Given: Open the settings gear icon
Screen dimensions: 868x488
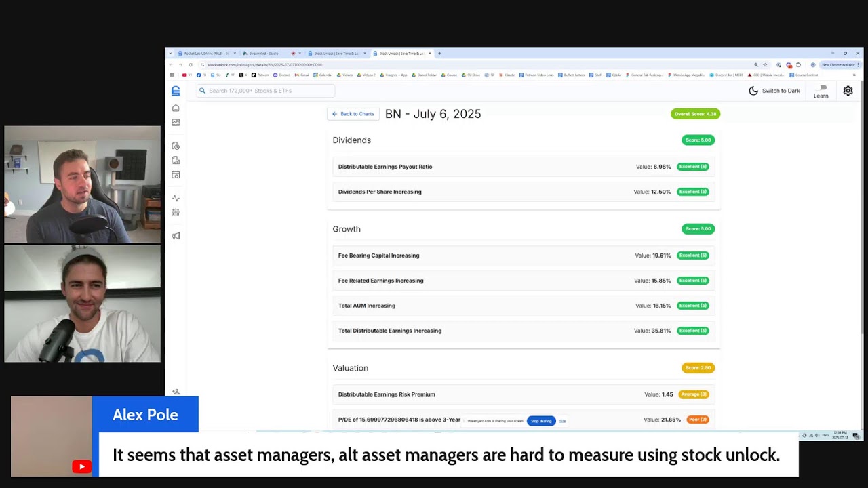Looking at the screenshot, I should pyautogui.click(x=848, y=91).
